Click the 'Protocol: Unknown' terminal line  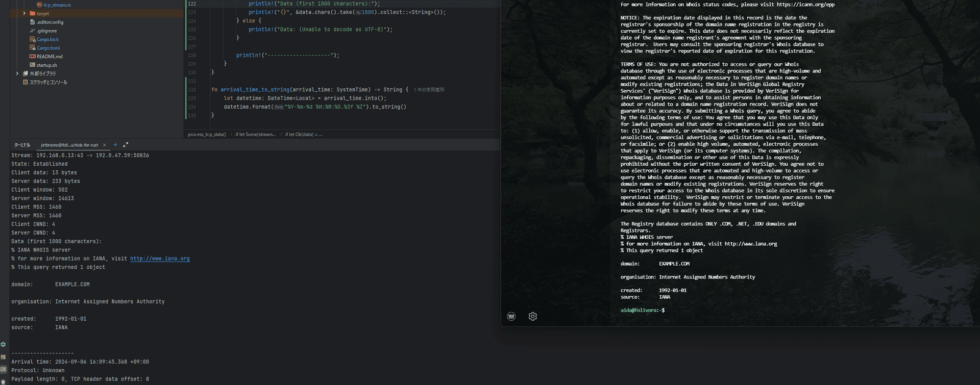tap(38, 371)
